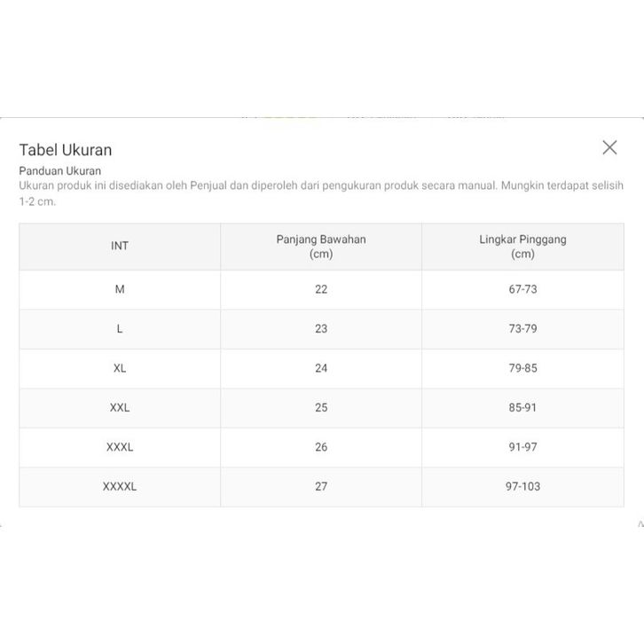Select the Panjang Bawahan column header

pyautogui.click(x=321, y=246)
